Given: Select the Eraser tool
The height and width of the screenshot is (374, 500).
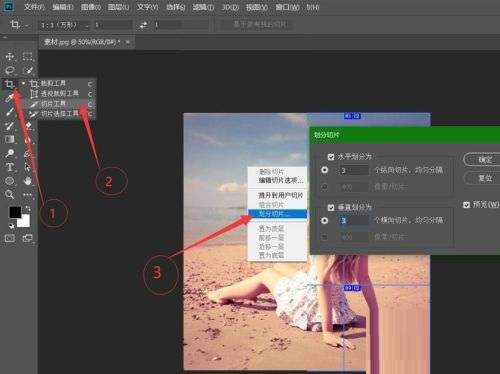Looking at the screenshot, I should (28, 126).
